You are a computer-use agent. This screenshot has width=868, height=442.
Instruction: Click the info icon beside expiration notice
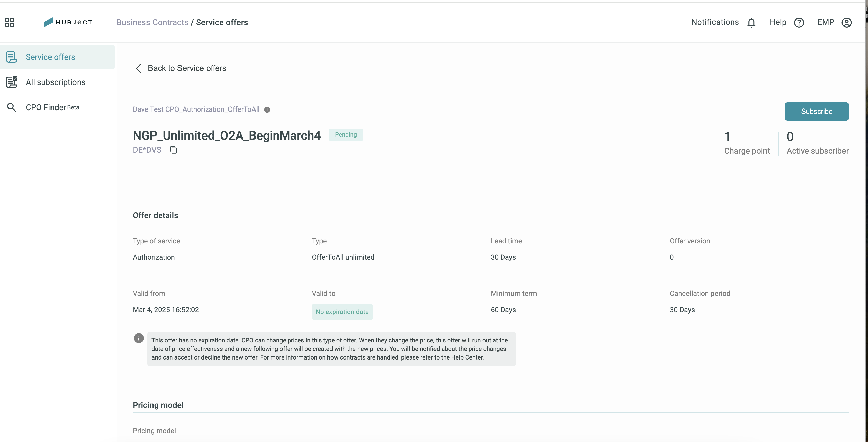[x=139, y=338]
